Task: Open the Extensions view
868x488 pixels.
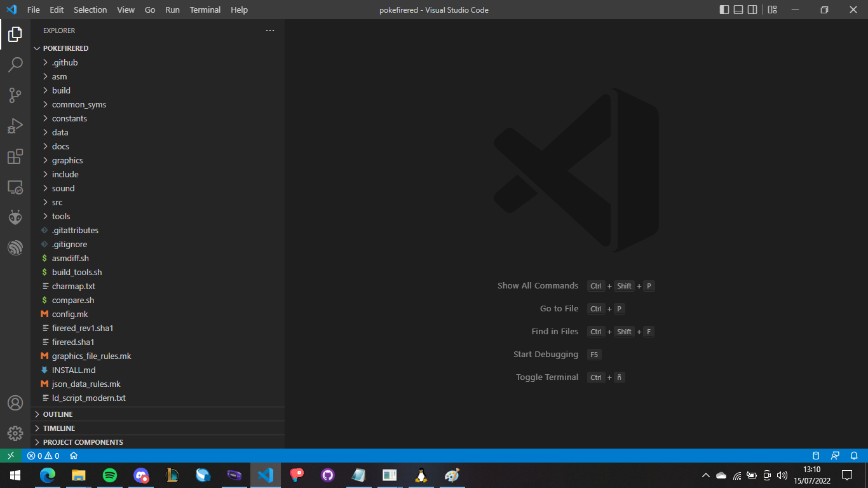Action: tap(15, 156)
